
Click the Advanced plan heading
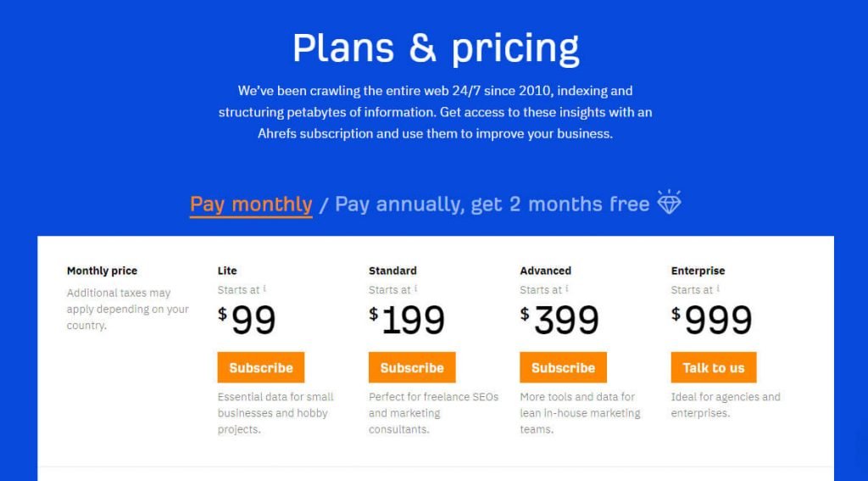(x=545, y=271)
